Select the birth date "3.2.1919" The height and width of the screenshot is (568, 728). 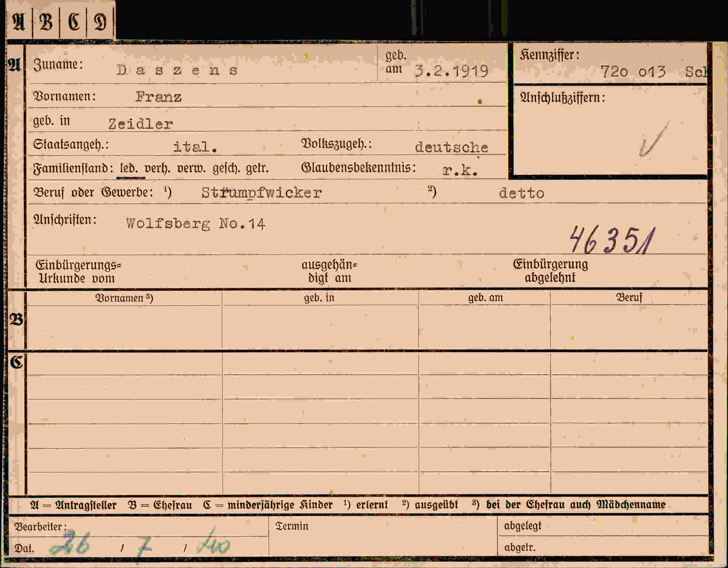coord(452,71)
